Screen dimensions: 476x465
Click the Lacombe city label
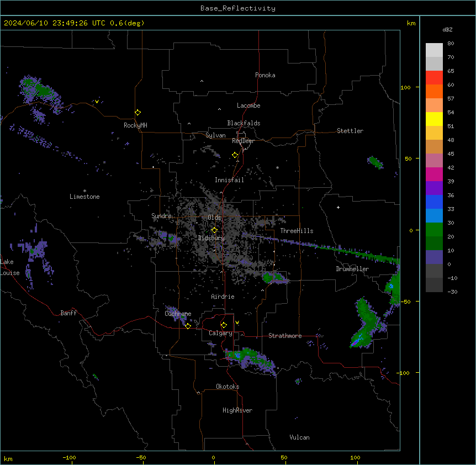pos(248,105)
